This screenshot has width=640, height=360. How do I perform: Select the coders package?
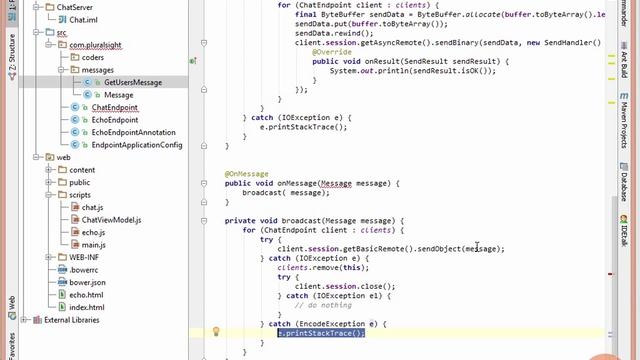pyautogui.click(x=93, y=58)
